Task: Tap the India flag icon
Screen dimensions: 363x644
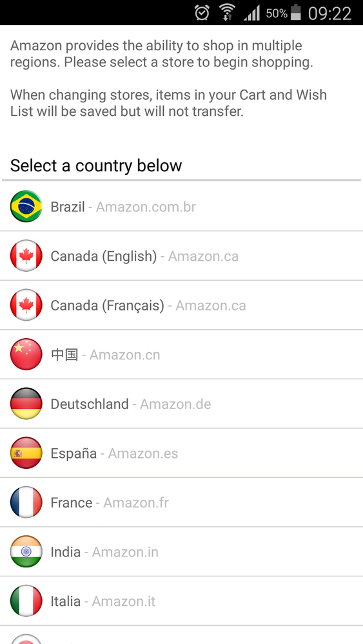Action: click(26, 551)
